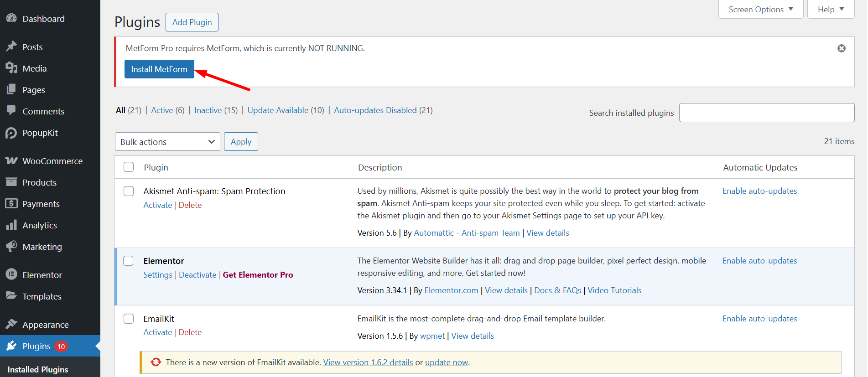Click the Media library icon

pos(11,68)
